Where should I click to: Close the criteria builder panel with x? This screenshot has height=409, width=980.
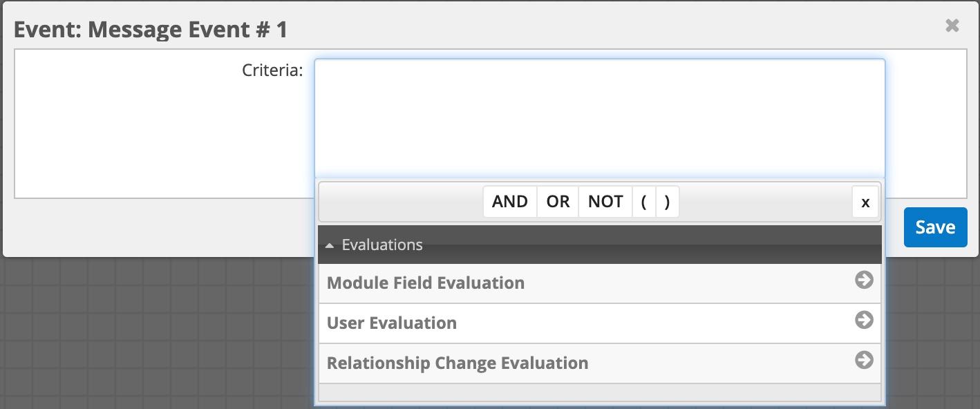click(865, 202)
